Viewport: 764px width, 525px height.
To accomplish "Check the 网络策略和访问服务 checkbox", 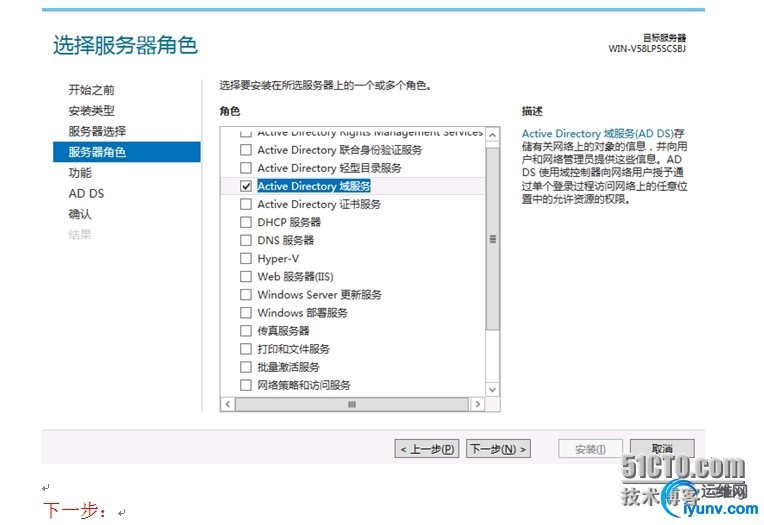I will (246, 385).
